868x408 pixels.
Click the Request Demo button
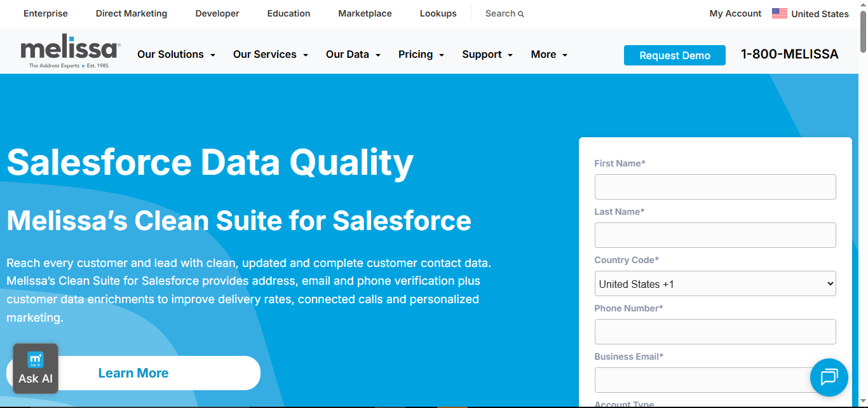[674, 55]
